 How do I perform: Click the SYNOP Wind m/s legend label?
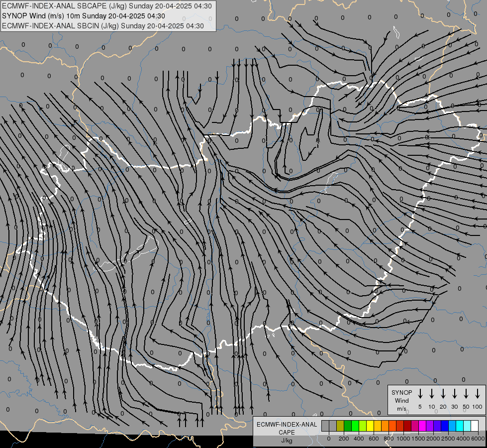[x=401, y=400]
